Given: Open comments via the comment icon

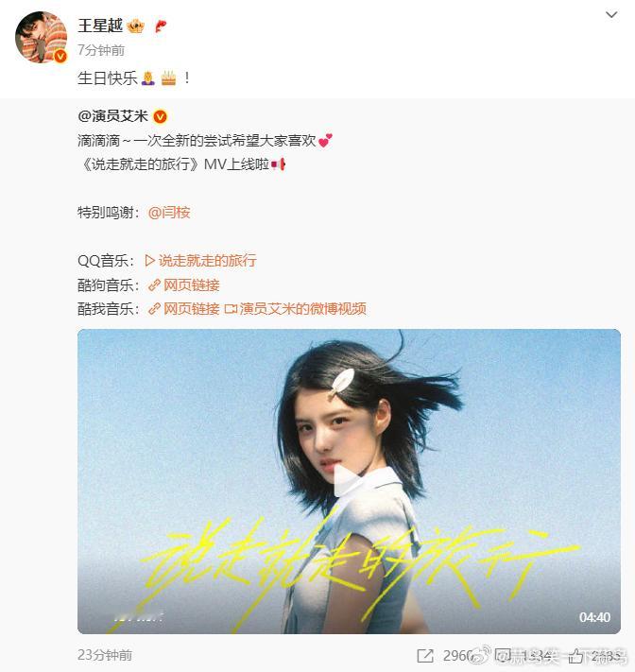Looking at the screenshot, I should point(503,655).
